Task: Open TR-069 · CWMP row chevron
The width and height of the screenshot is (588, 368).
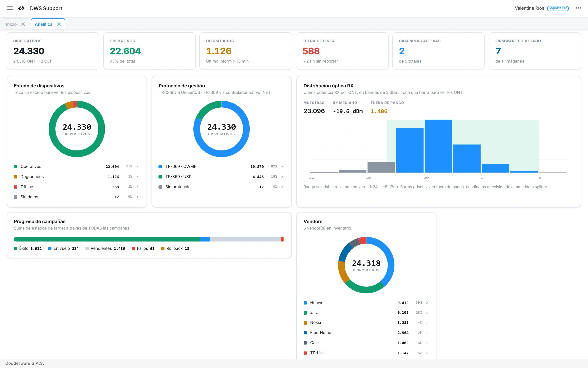Action: [282, 167]
